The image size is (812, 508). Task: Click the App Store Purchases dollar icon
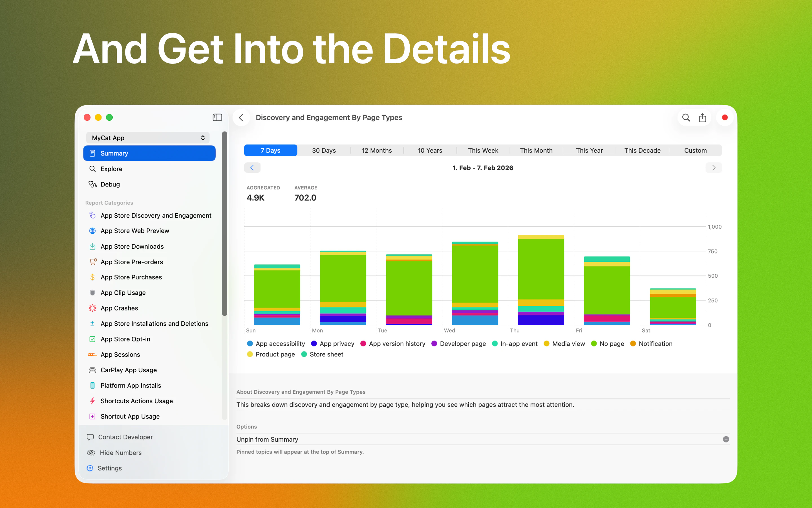(92, 277)
